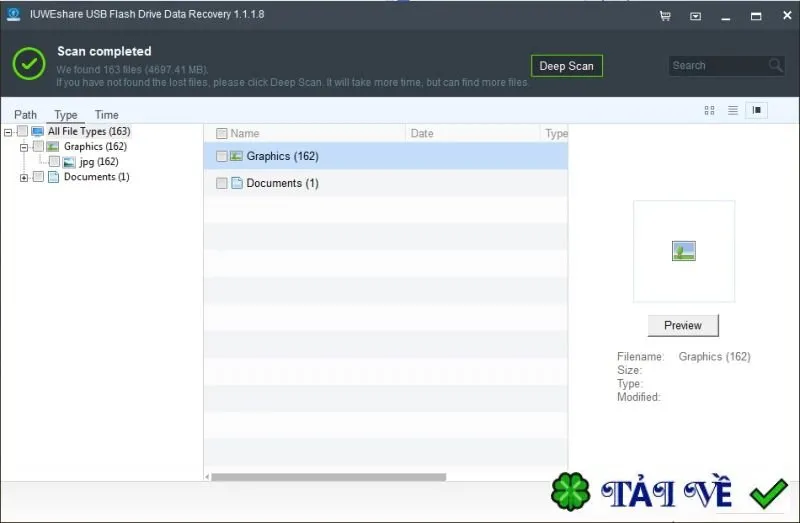Switch to list view layout
This screenshot has height=523, width=800.
tap(733, 110)
